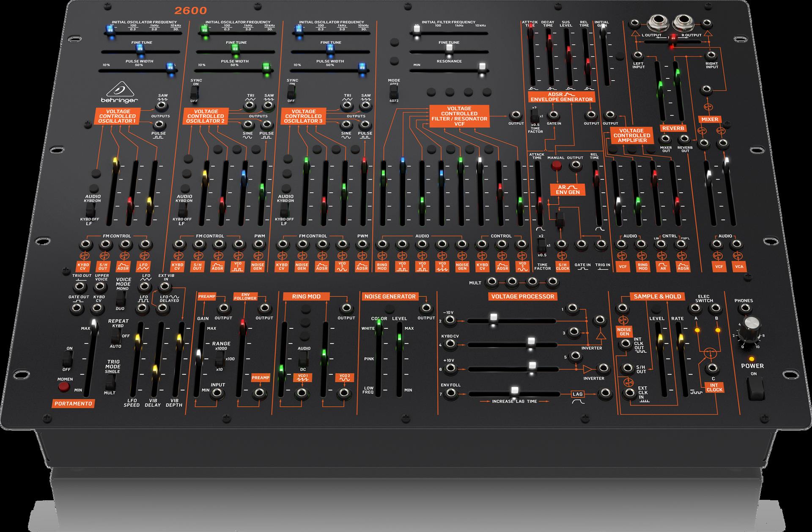The height and width of the screenshot is (532, 812).
Task: Click the TRI output jack on Oscillator 3
Action: [348, 105]
